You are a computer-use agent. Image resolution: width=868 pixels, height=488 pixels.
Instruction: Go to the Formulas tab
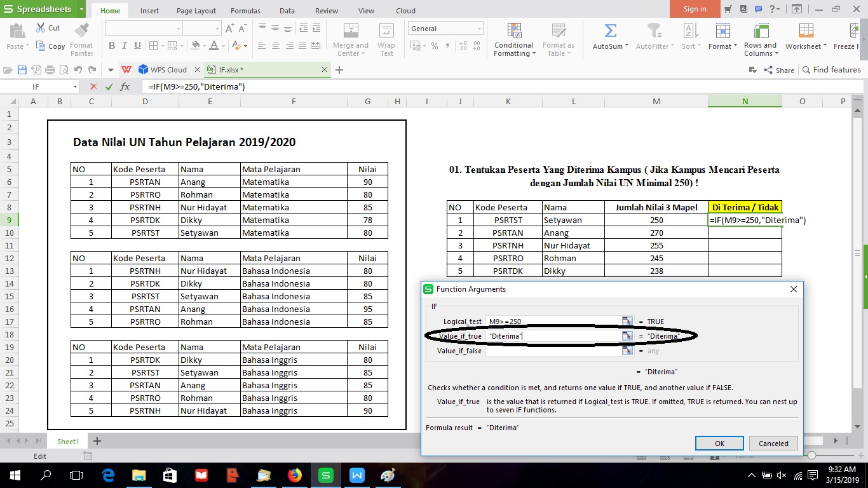245,11
